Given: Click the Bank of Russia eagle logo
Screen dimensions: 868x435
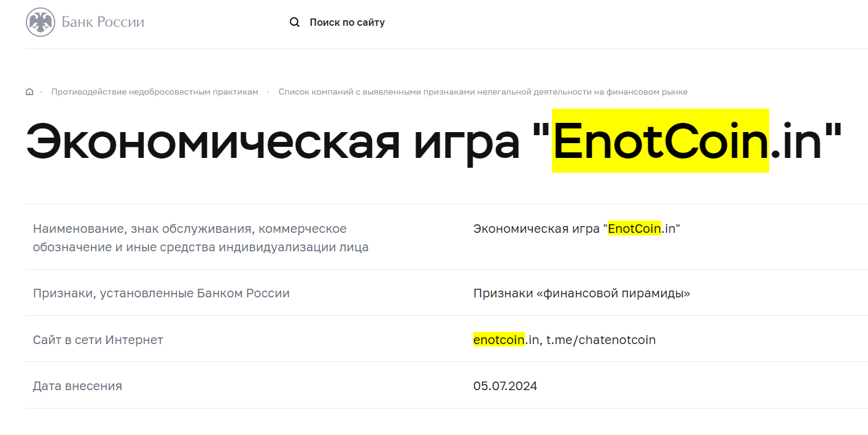Looking at the screenshot, I should coord(40,23).
